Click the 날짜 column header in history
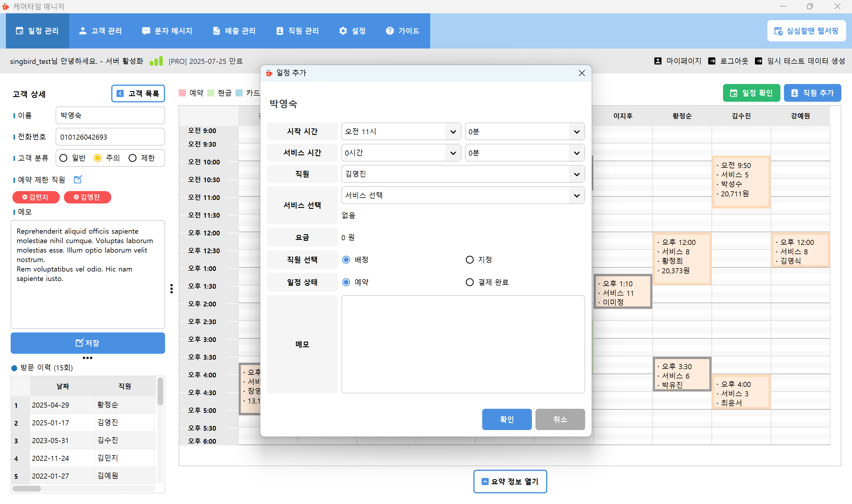 tap(62, 386)
